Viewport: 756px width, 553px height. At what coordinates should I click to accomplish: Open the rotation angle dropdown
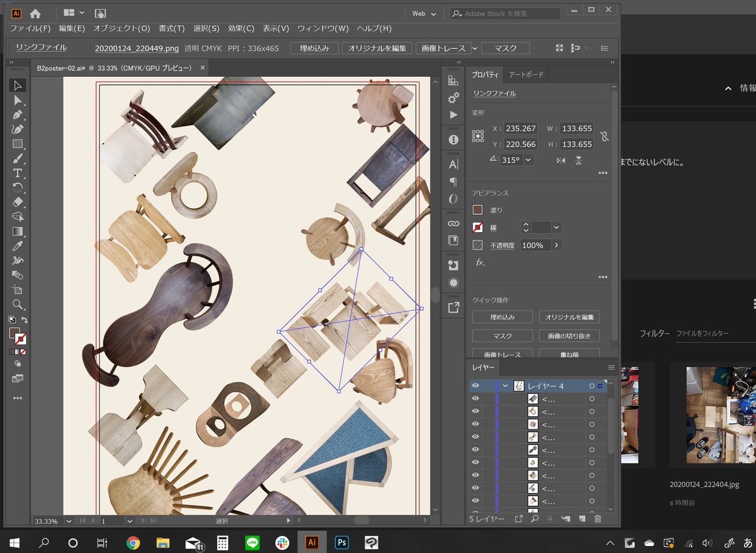tap(528, 160)
